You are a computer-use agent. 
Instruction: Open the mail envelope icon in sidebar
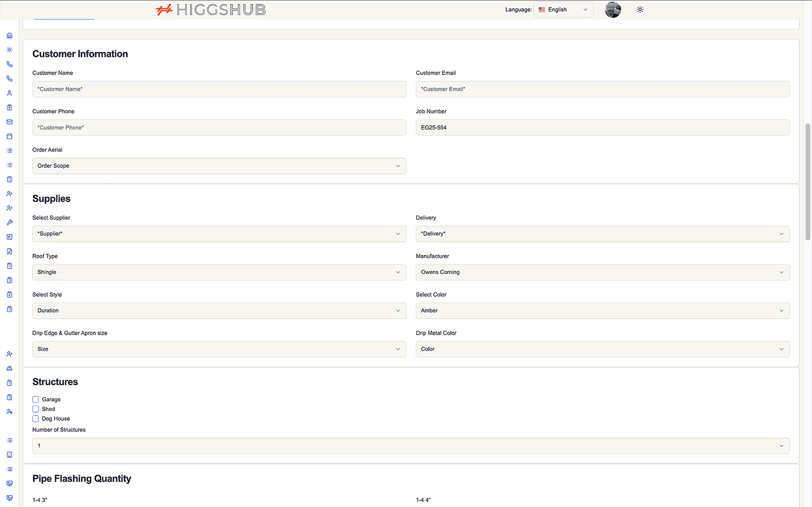[9, 122]
